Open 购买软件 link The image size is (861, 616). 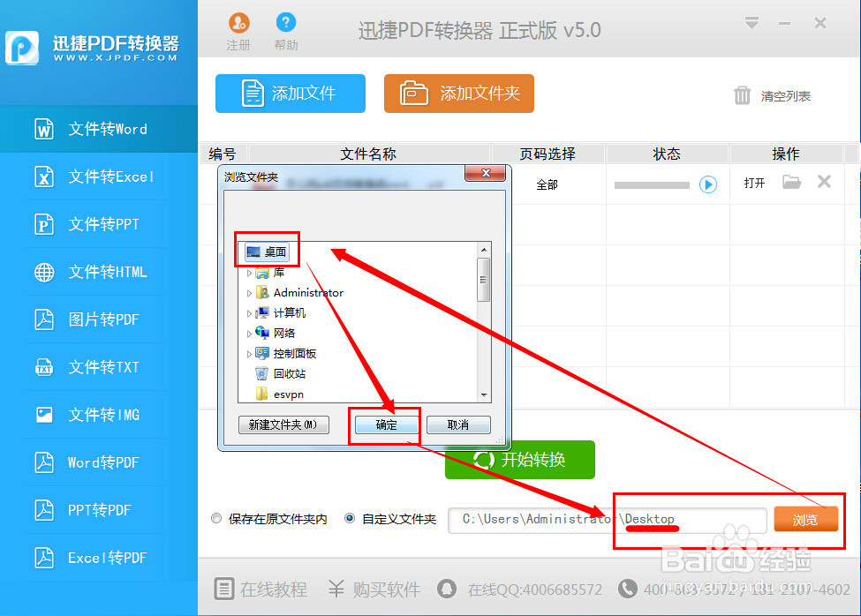374,590
